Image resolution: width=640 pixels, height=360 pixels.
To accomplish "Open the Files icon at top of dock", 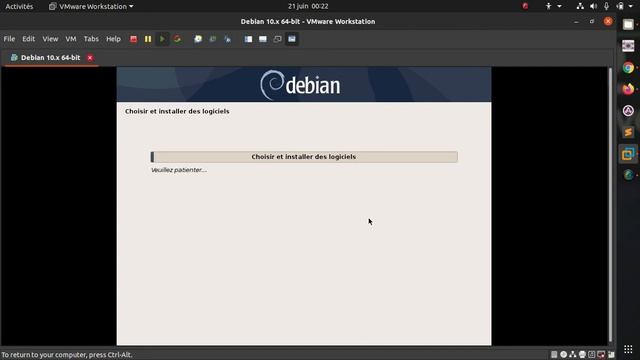I will [x=628, y=24].
